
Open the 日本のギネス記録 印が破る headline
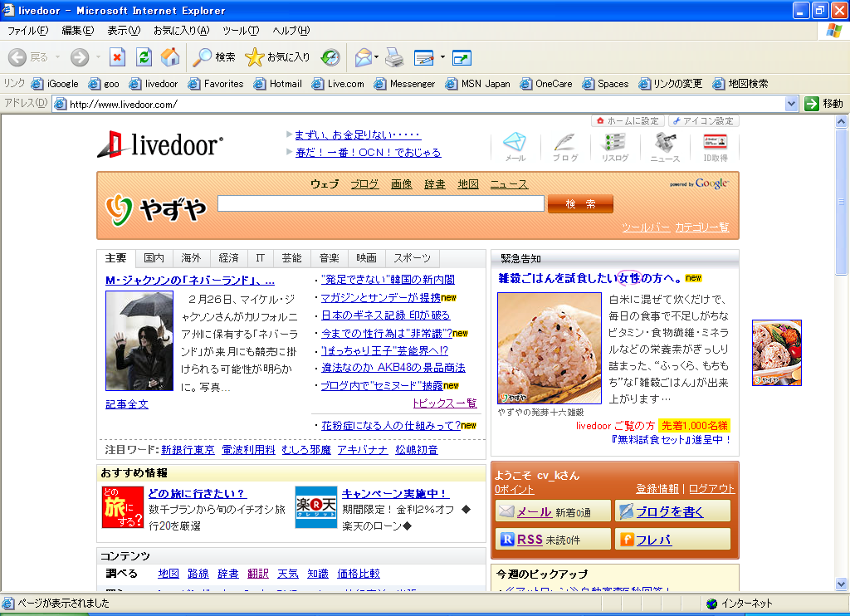coord(385,315)
